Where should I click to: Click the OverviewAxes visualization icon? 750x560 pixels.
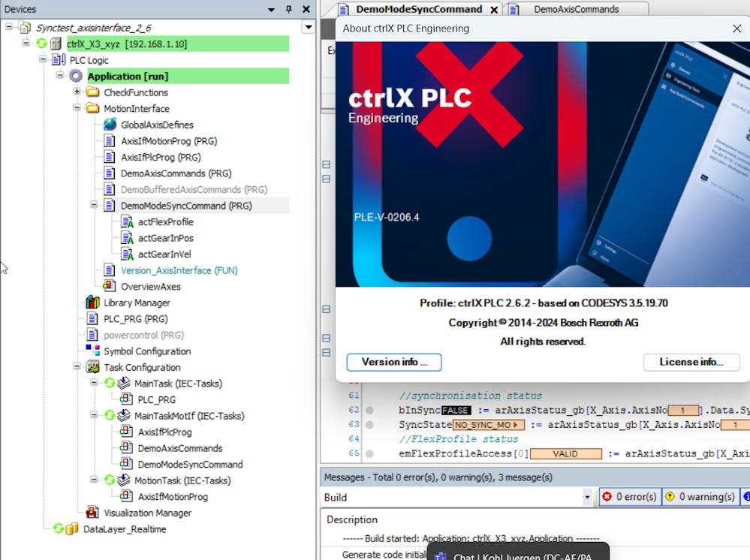[x=110, y=286]
